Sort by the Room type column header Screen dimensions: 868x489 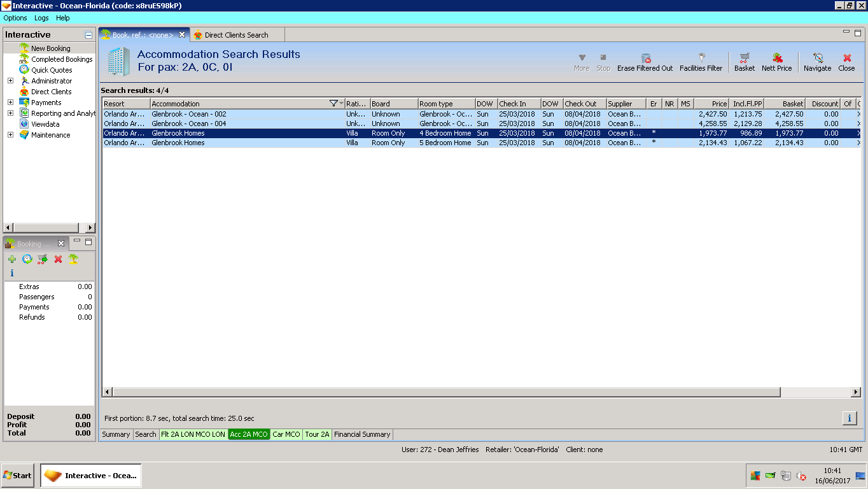point(447,104)
